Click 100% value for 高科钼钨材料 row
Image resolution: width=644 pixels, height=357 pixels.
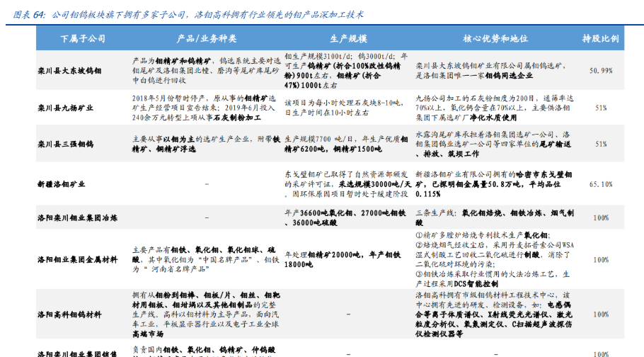coord(601,314)
